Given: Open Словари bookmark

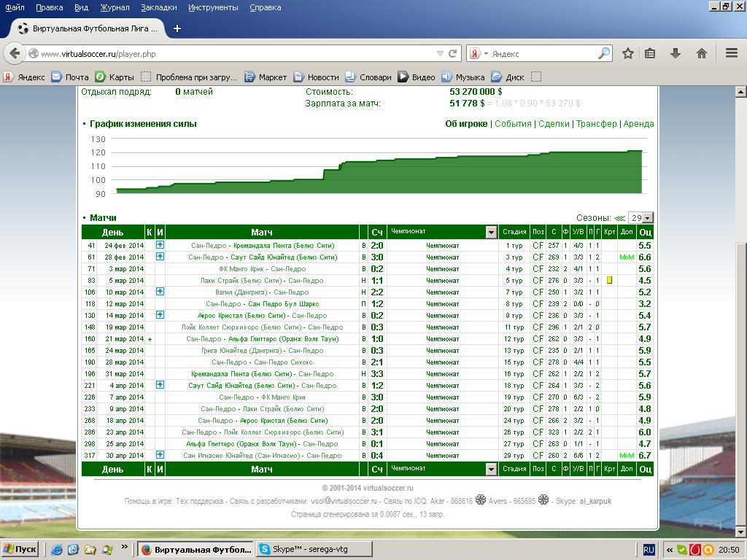Looking at the screenshot, I should tap(368, 77).
